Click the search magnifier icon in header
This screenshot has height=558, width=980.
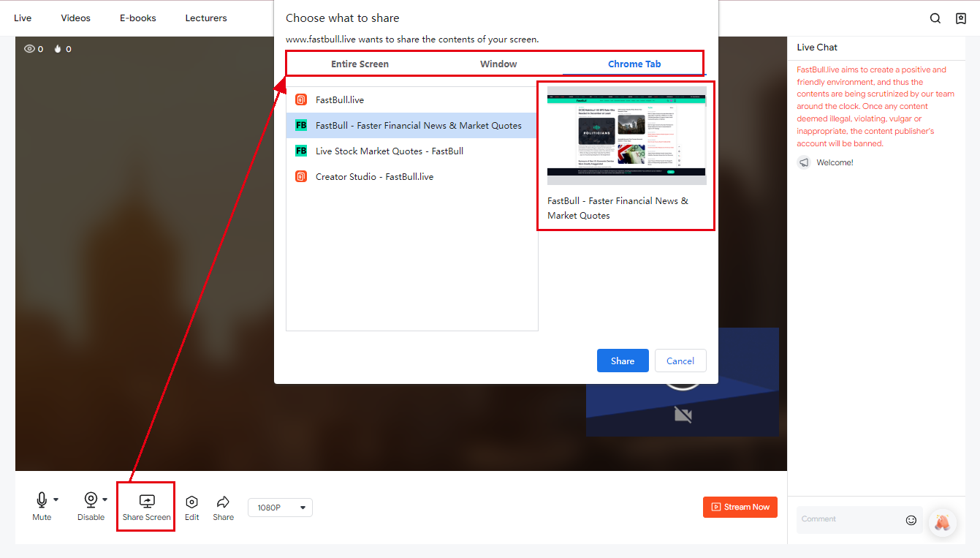coord(935,18)
